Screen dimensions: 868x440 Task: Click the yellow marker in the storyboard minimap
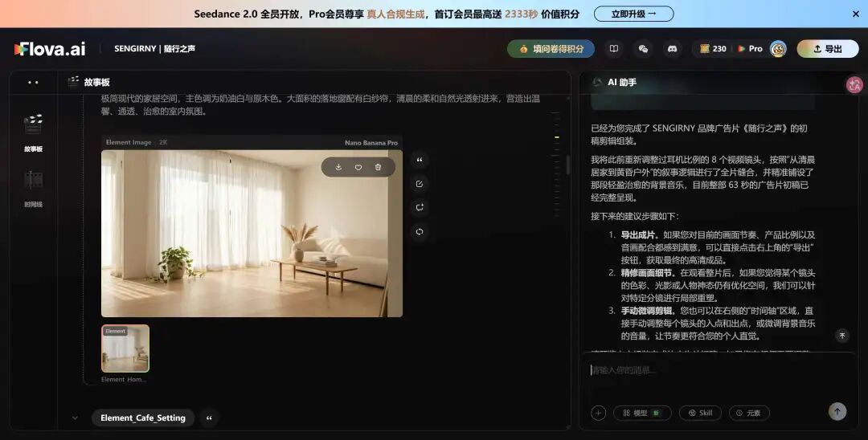pyautogui.click(x=556, y=137)
